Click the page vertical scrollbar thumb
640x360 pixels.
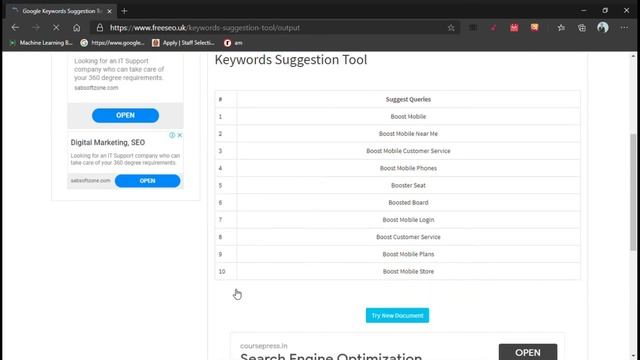(633, 192)
